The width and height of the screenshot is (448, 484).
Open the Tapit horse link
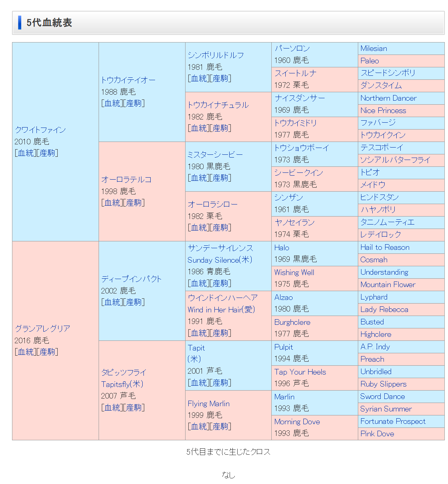coord(196,348)
